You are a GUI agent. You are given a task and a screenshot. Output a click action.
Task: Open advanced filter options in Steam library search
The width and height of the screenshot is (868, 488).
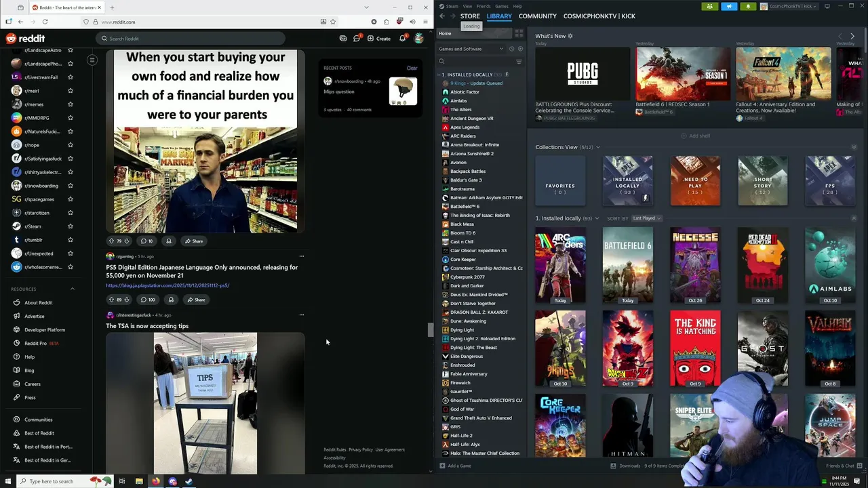tap(519, 62)
